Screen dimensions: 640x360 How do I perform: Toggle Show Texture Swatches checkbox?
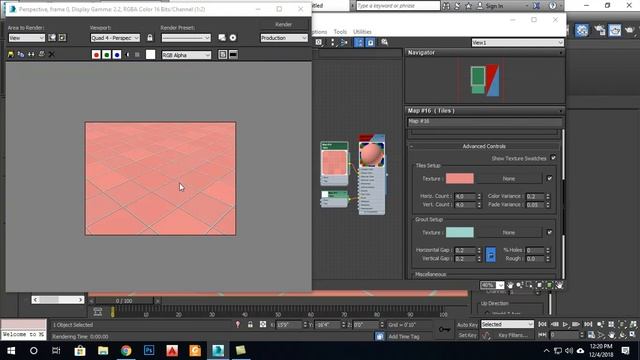(x=553, y=158)
